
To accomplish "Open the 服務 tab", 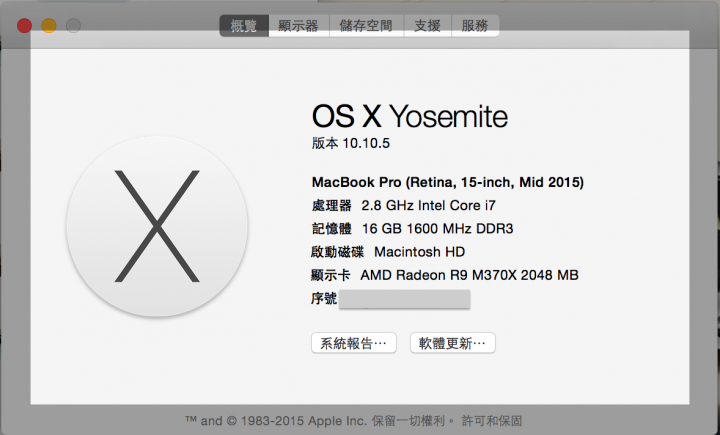I will point(475,26).
